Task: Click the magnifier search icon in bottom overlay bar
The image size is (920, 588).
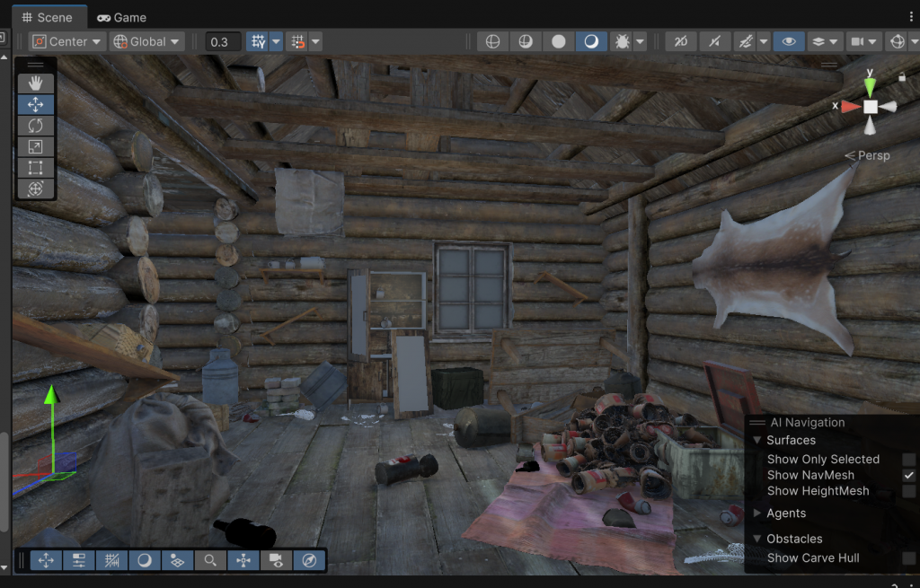Action: pos(209,560)
